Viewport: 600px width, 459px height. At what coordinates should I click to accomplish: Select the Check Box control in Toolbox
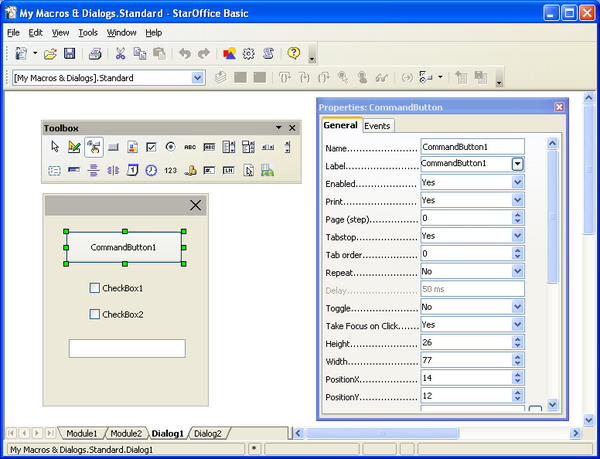click(x=151, y=147)
